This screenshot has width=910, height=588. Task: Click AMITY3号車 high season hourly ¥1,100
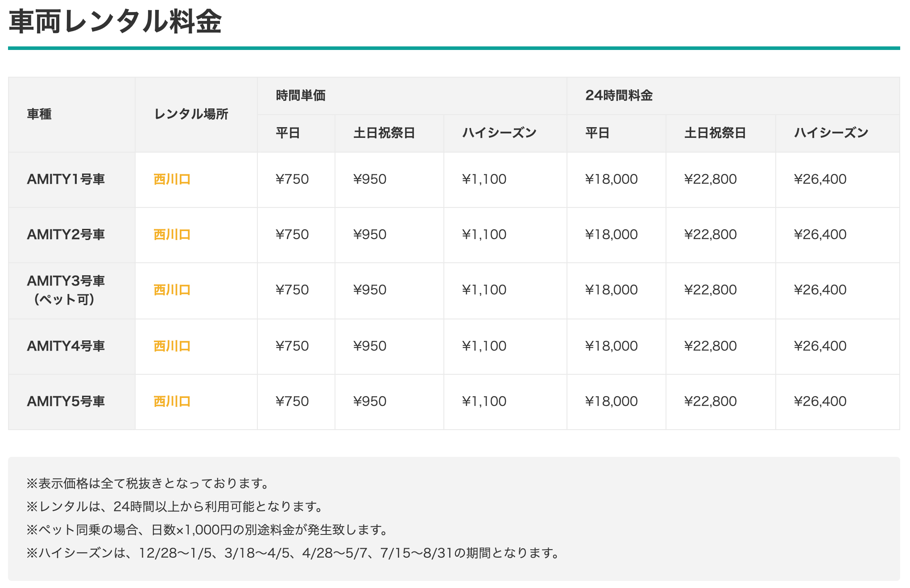(x=484, y=290)
